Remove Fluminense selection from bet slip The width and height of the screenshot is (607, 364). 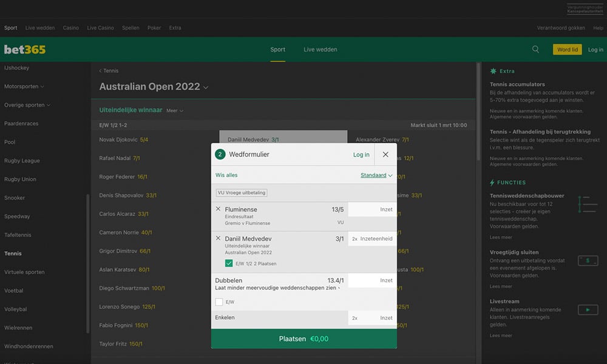[218, 209]
